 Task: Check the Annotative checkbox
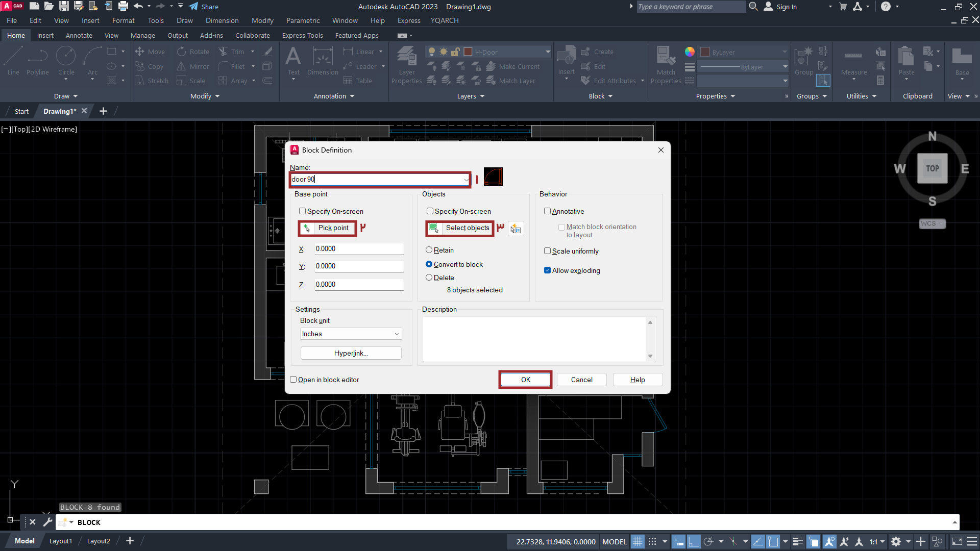tap(547, 211)
